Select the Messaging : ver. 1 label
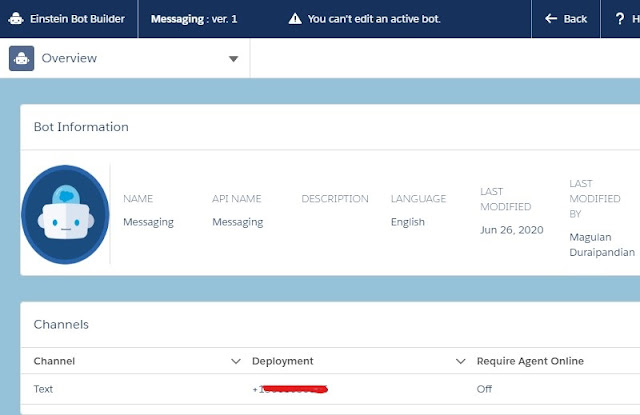This screenshot has width=640, height=415. point(194,19)
